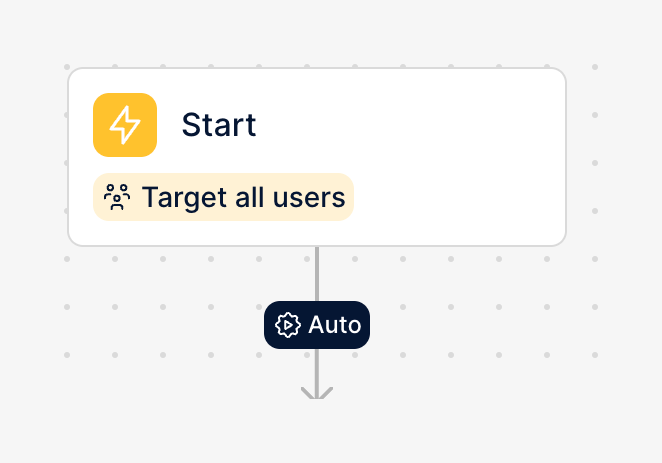Click the canvas left of the bottom arrowhead
This screenshot has height=463, width=662.
200,410
